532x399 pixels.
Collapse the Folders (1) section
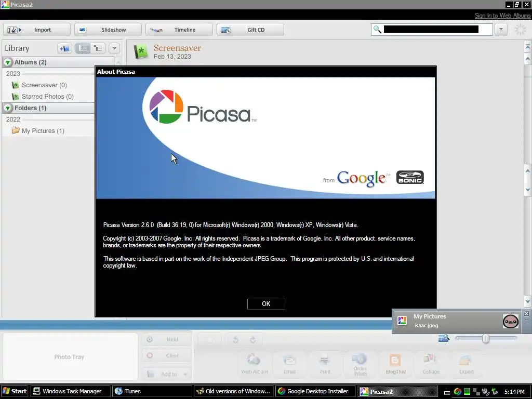7,108
